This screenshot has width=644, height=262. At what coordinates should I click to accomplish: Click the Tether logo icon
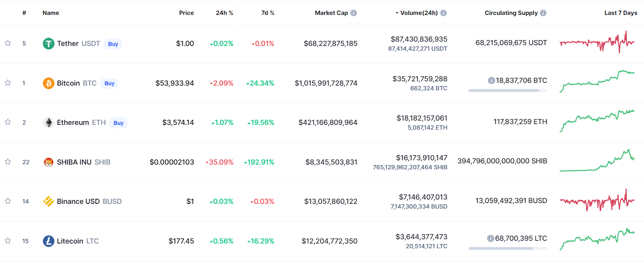[48, 44]
